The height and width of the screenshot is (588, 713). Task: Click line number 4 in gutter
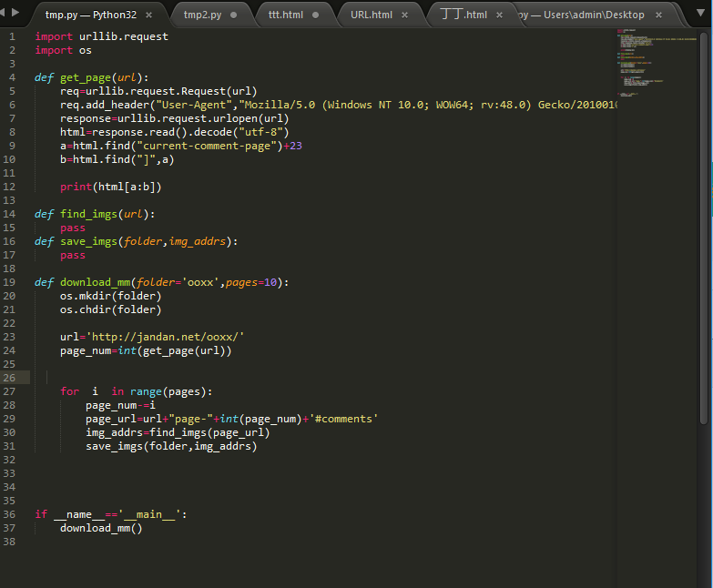click(x=12, y=77)
